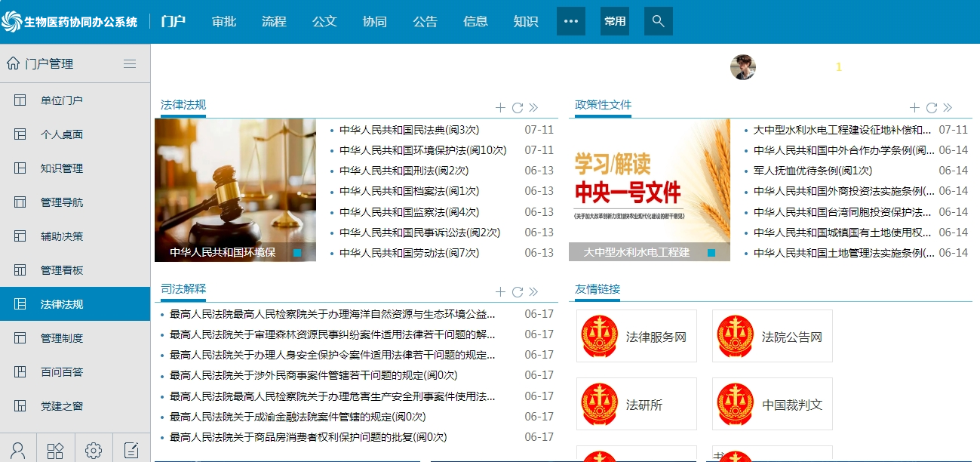980x462 pixels.
Task: Show more items with 司法解释 panel double-arrow
Action: 533,292
